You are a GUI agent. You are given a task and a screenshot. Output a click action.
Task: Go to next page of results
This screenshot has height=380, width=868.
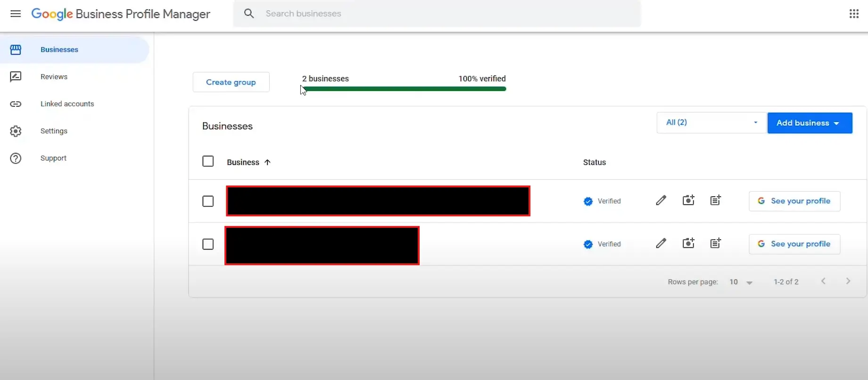848,281
